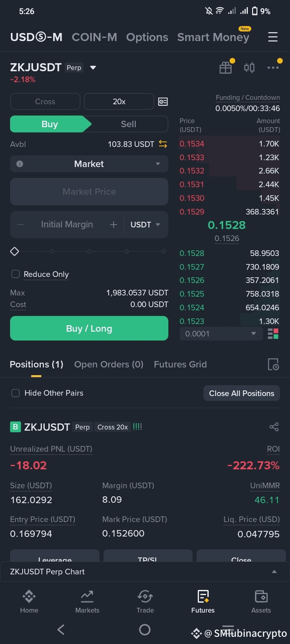Screen dimensions: 290x644
Task: Tap the calculator icon beside 20x
Action: (163, 101)
